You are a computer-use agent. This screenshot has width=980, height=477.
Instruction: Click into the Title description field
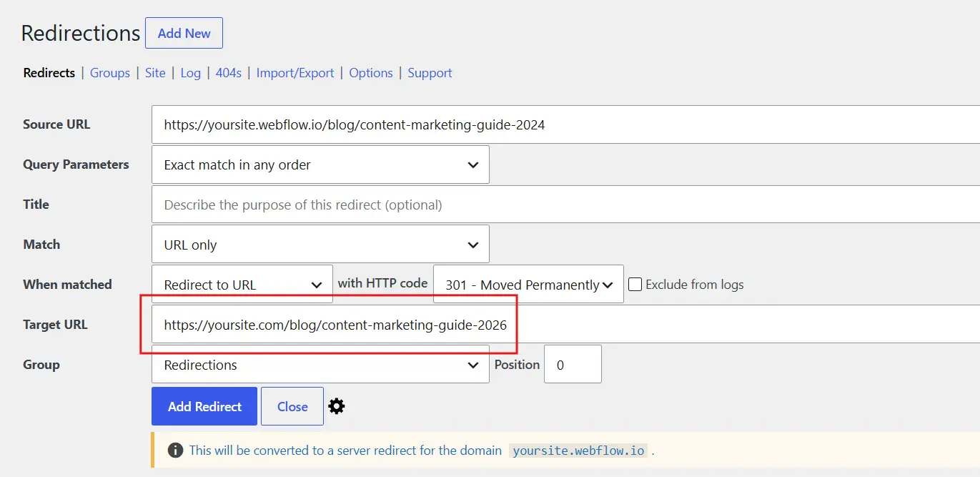565,205
